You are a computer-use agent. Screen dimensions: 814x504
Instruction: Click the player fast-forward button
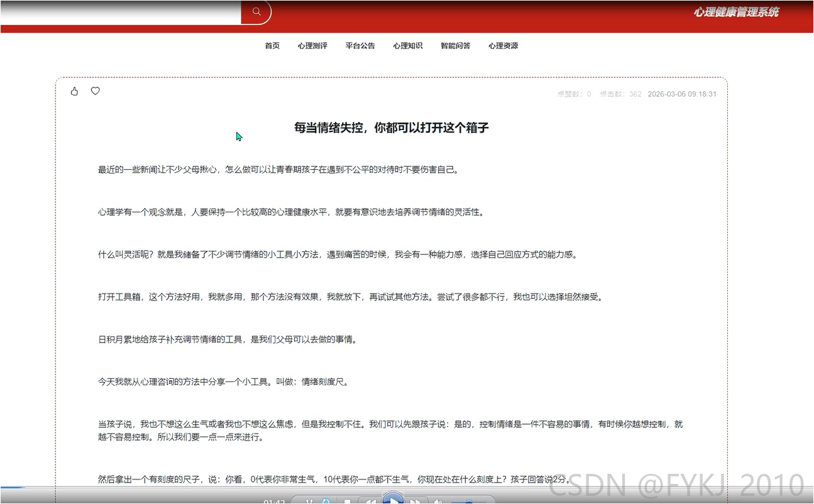point(415,501)
